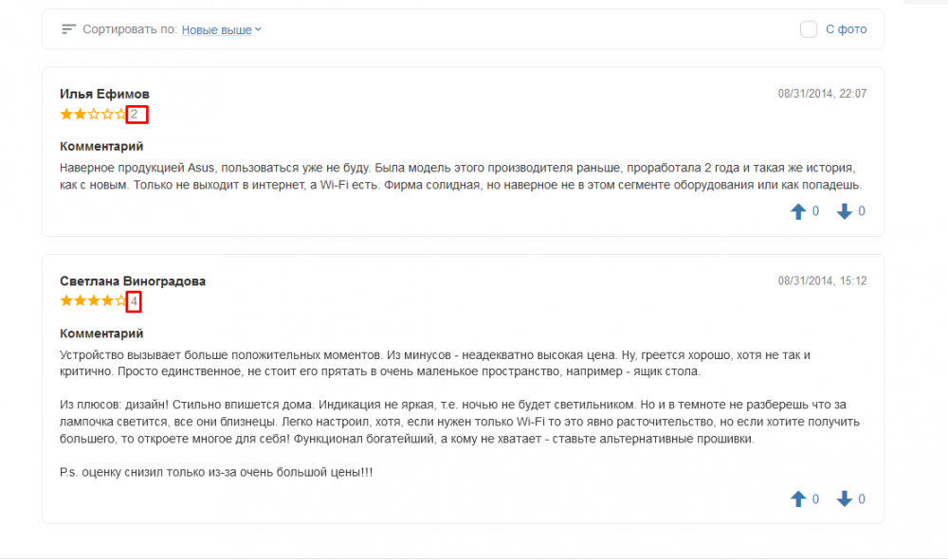The height and width of the screenshot is (560, 948).
Task: Click reviewer name Илья Ефимов
Action: pyautogui.click(x=104, y=94)
